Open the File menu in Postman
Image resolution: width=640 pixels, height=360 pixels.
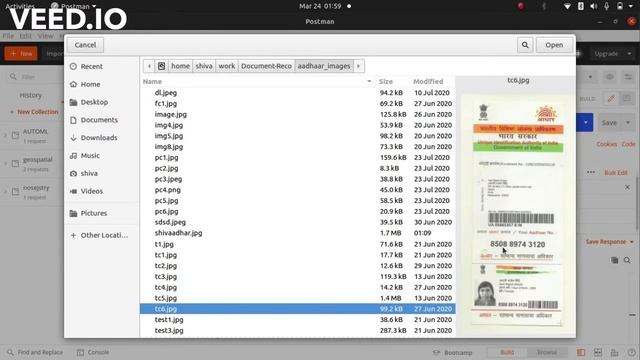click(8, 36)
